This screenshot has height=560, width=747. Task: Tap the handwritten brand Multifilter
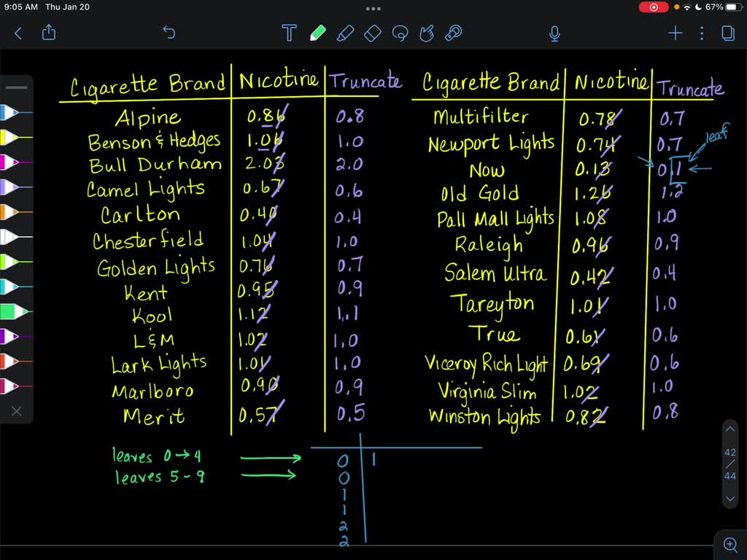481,117
